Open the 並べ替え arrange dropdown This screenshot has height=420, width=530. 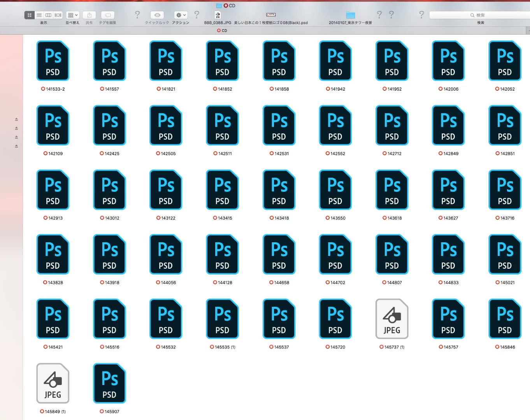pos(73,15)
